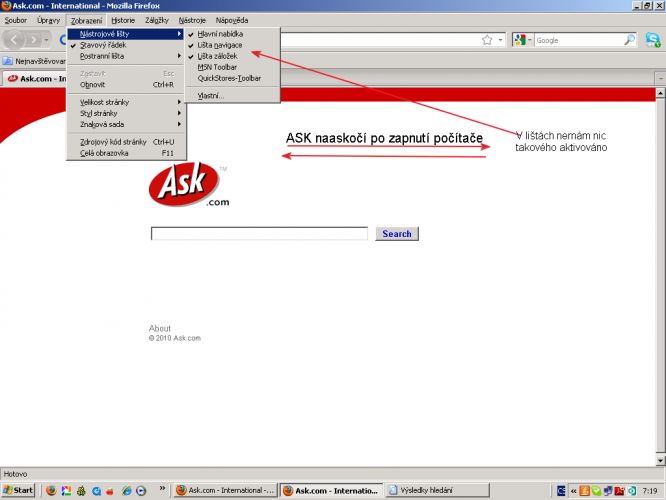Expand the Velikost stránky submenu
Viewport: 666px width, 500px height.
(126, 102)
